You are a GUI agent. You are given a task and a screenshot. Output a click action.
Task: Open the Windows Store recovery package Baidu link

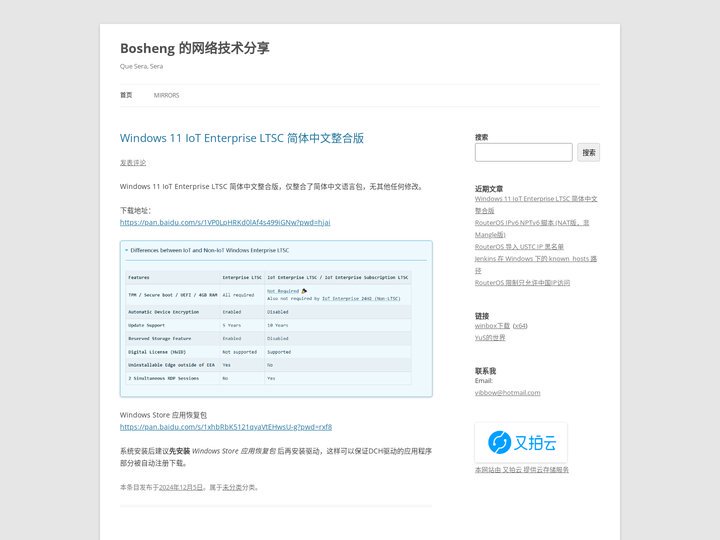click(226, 427)
